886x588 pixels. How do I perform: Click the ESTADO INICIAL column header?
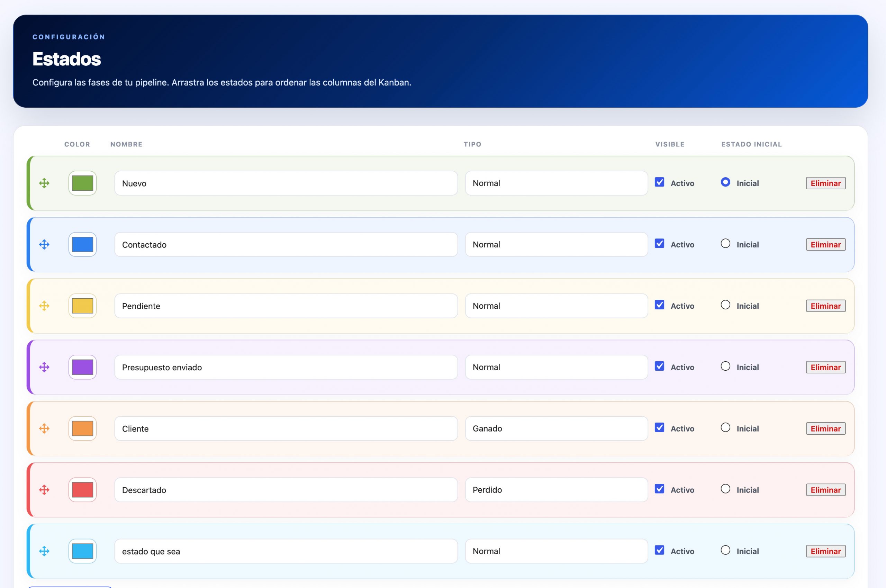(x=751, y=144)
